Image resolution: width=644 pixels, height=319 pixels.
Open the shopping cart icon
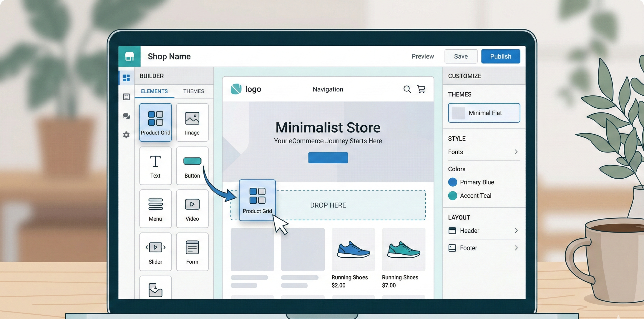[421, 89]
